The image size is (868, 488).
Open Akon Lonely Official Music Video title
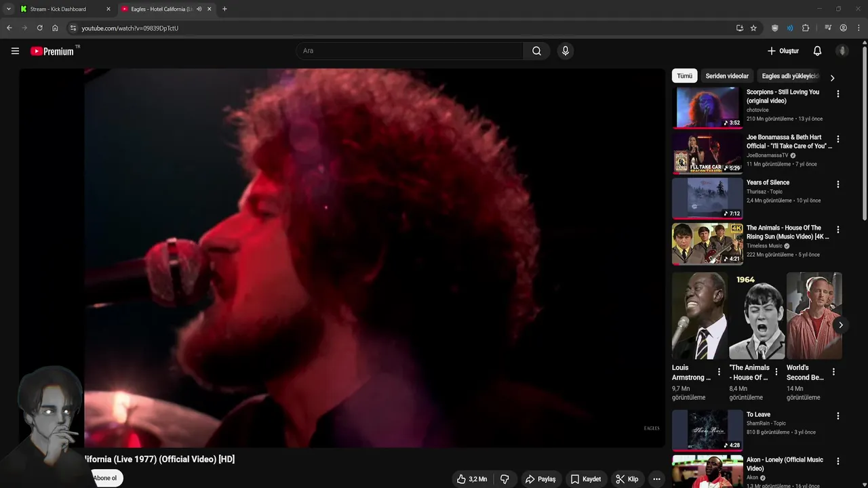785,464
